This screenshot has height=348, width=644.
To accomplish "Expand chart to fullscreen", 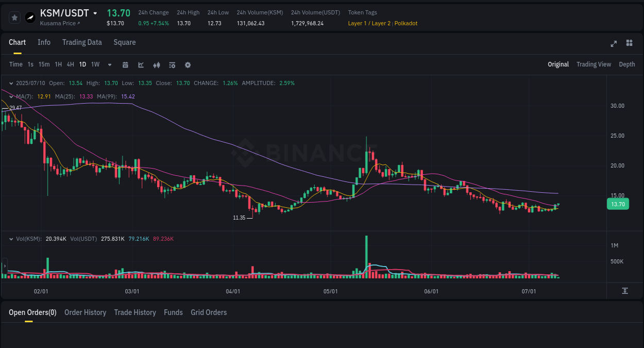I will pyautogui.click(x=613, y=44).
